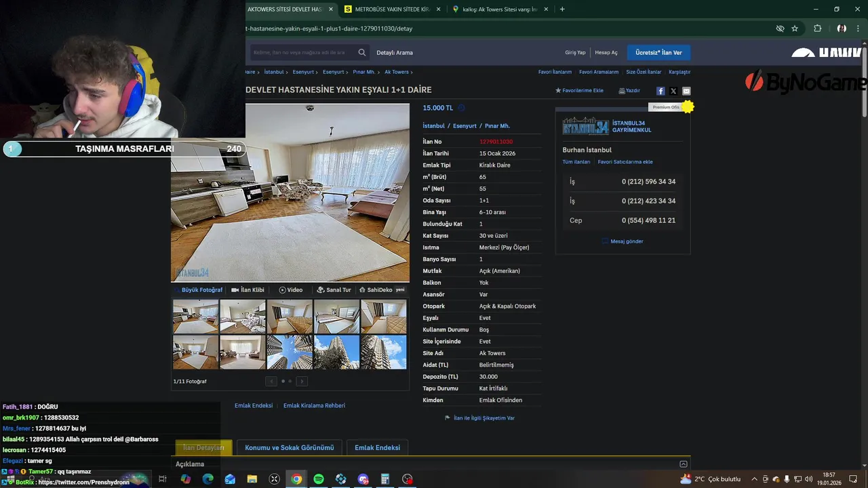Open a new browser tab
Viewport: 868px width, 488px height.
(562, 9)
